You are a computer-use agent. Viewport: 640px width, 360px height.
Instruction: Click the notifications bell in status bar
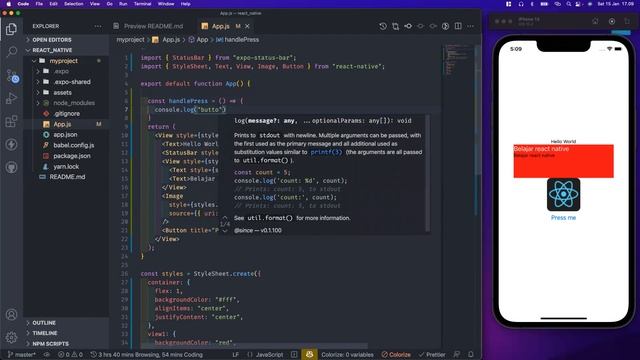coord(471,355)
